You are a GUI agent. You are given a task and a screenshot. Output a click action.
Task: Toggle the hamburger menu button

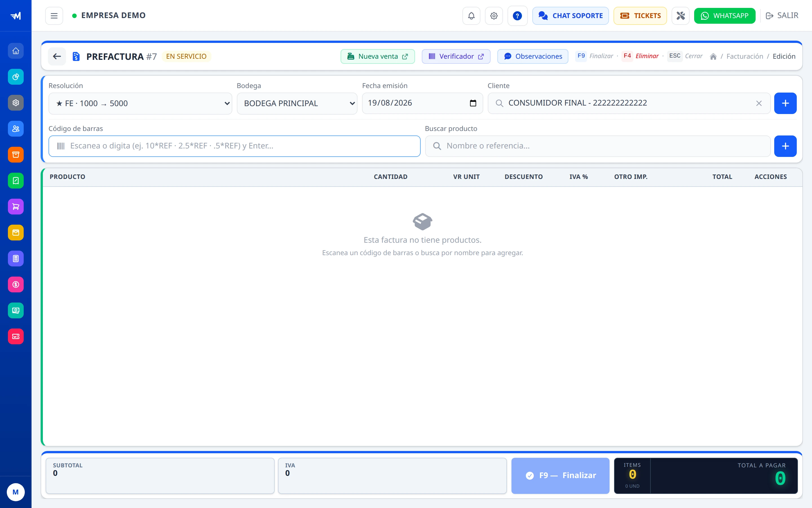(x=54, y=16)
